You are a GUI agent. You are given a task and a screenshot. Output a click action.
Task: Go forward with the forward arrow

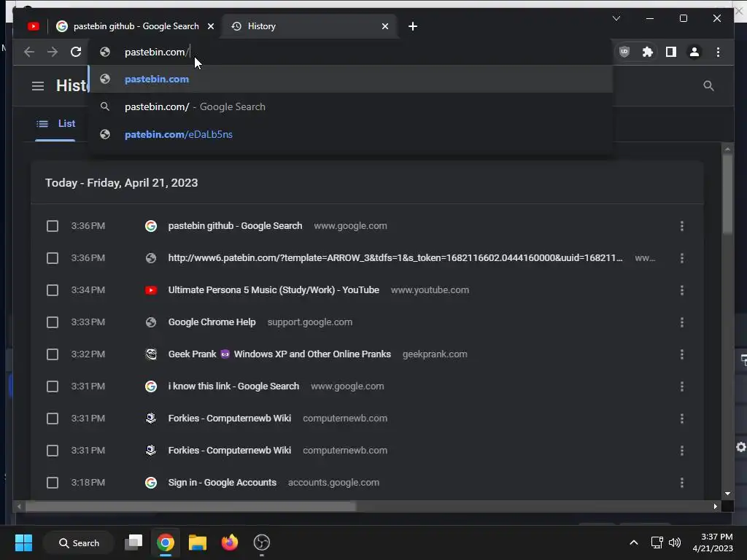[53, 52]
